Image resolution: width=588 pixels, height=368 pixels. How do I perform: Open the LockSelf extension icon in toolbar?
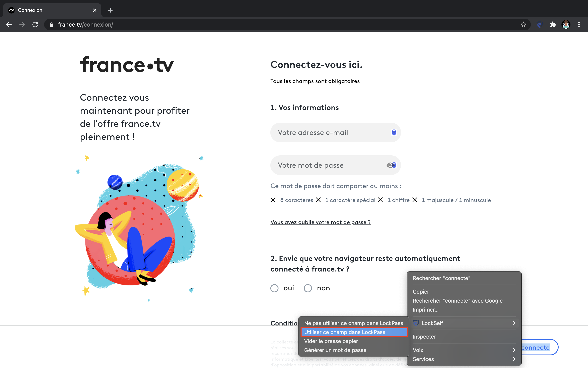click(x=540, y=25)
